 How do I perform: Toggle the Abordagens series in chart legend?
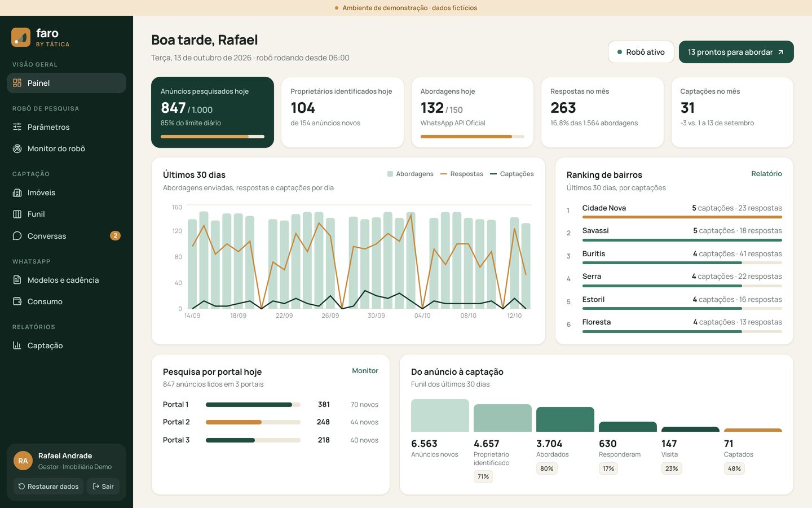(411, 174)
